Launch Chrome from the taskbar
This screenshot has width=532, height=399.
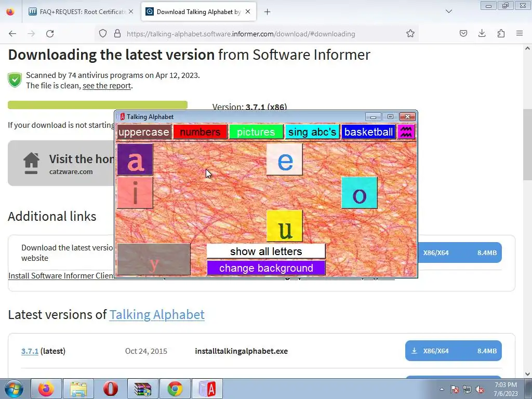click(x=175, y=389)
